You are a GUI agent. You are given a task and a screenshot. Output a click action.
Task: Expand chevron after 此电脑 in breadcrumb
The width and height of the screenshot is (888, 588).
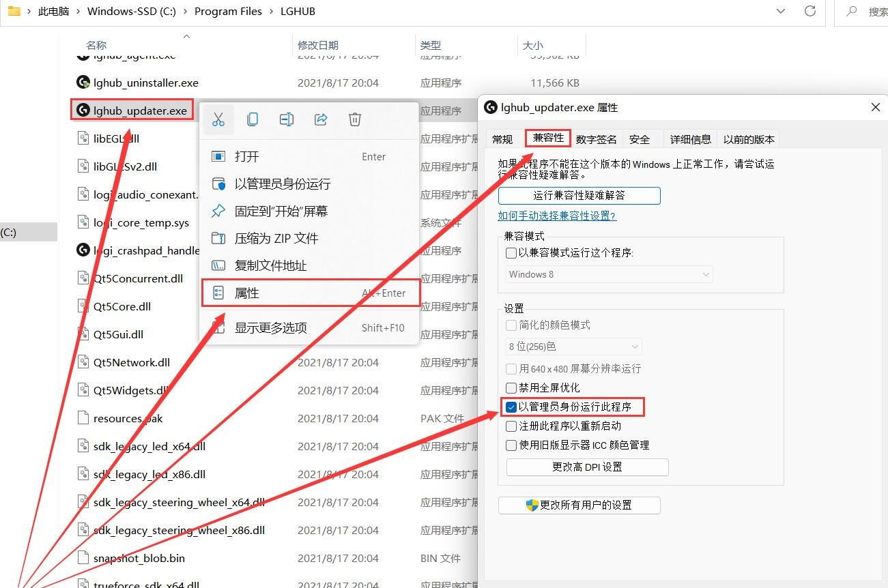[x=78, y=12]
